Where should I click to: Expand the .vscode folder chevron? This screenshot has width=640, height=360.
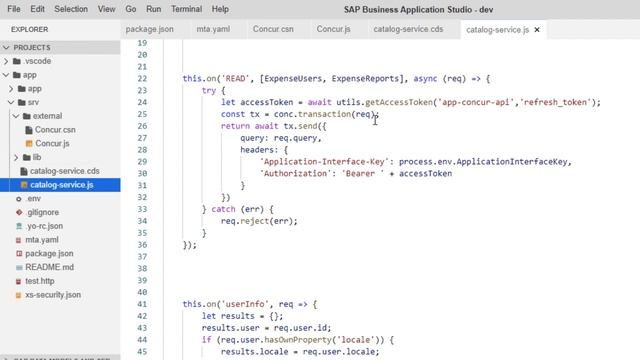[x=6, y=61]
